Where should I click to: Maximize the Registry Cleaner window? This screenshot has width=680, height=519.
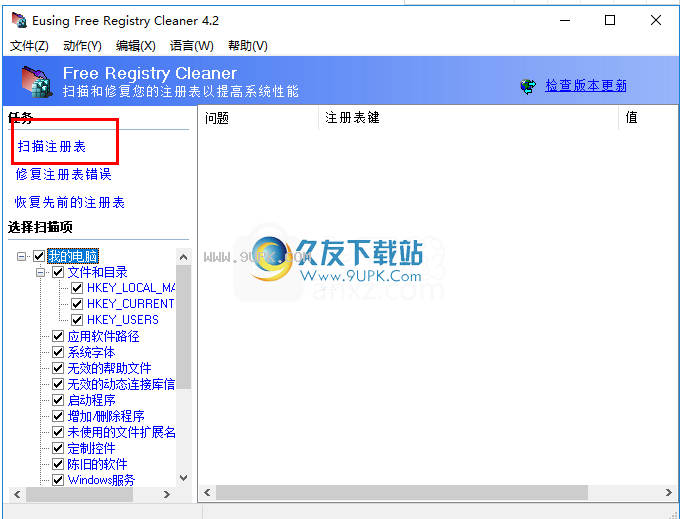pos(610,20)
